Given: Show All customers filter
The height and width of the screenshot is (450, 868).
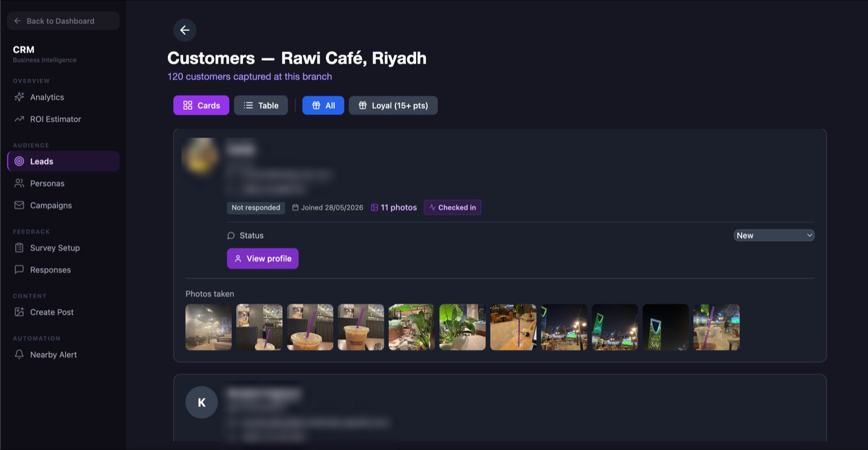Looking at the screenshot, I should tap(323, 106).
